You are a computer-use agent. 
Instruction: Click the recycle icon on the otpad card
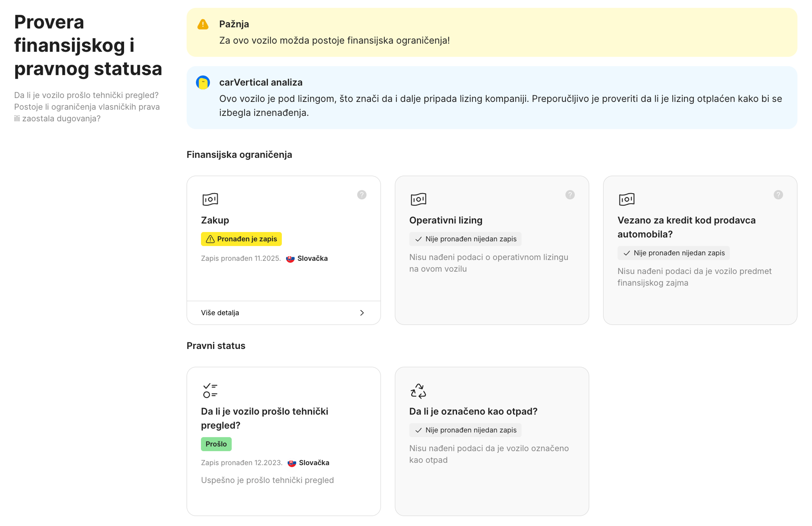[x=418, y=390]
